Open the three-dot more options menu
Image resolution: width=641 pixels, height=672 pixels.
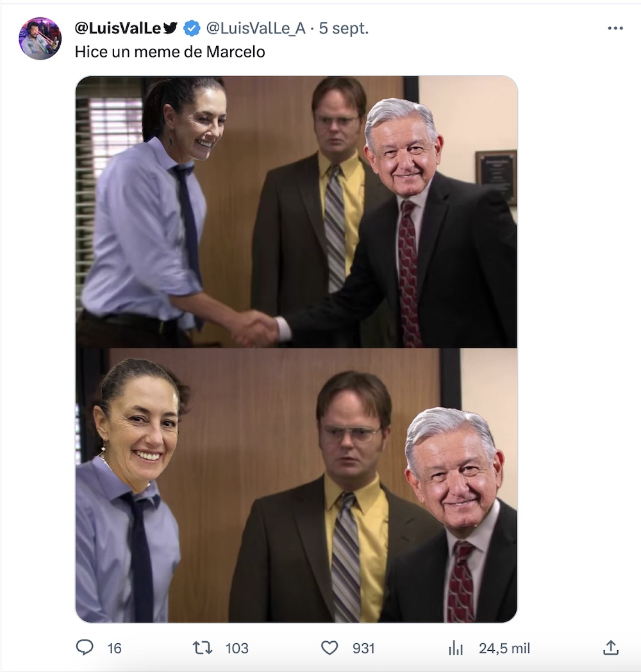pyautogui.click(x=615, y=28)
